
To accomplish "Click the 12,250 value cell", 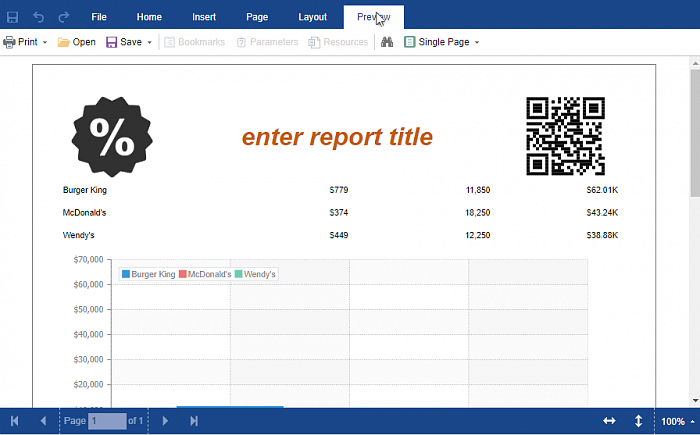I will tap(478, 235).
